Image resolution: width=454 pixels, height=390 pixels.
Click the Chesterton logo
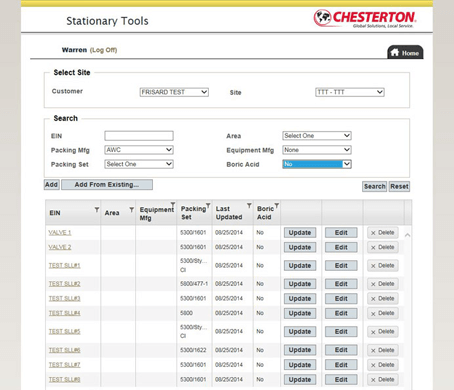tap(365, 18)
